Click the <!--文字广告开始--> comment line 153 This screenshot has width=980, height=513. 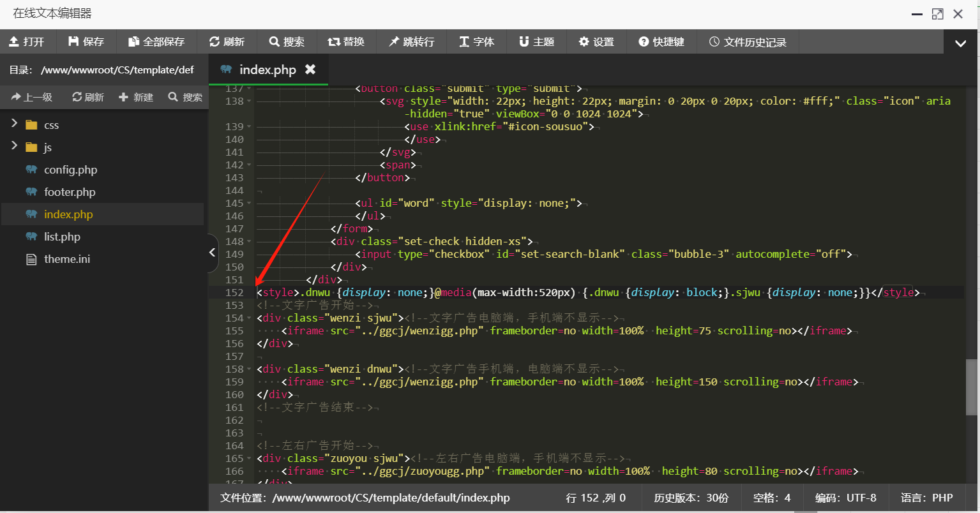315,305
